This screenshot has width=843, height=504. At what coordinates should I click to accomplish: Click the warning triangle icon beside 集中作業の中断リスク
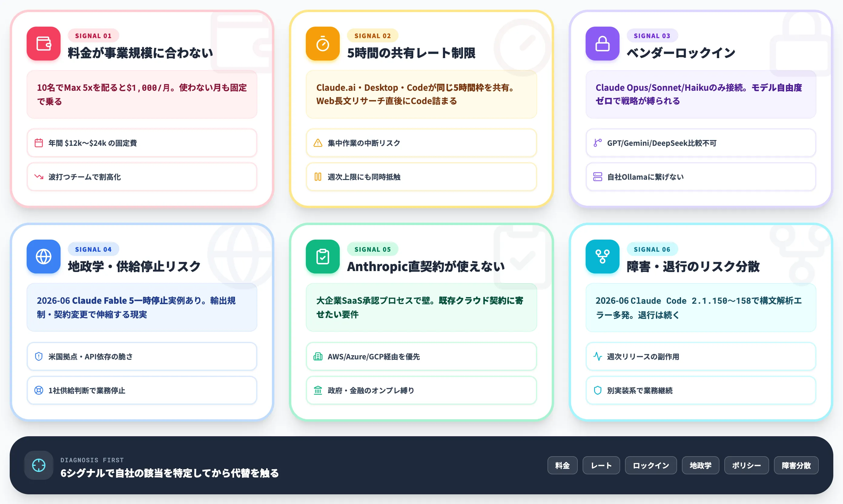tap(318, 143)
